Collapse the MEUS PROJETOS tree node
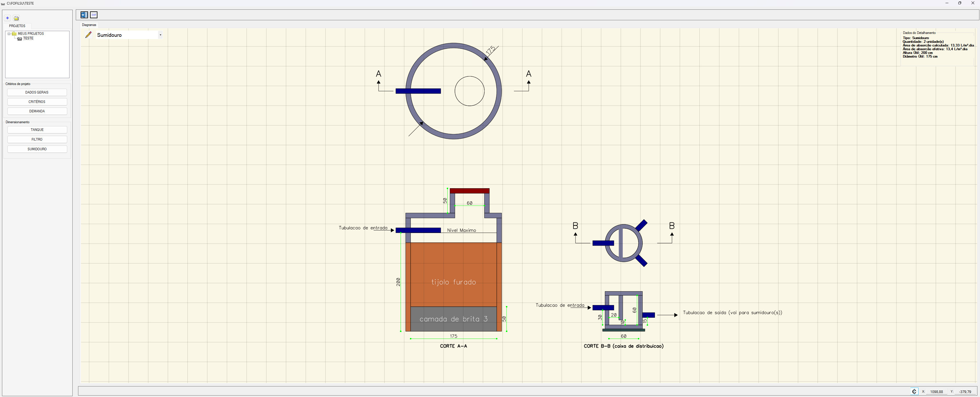 click(9, 34)
